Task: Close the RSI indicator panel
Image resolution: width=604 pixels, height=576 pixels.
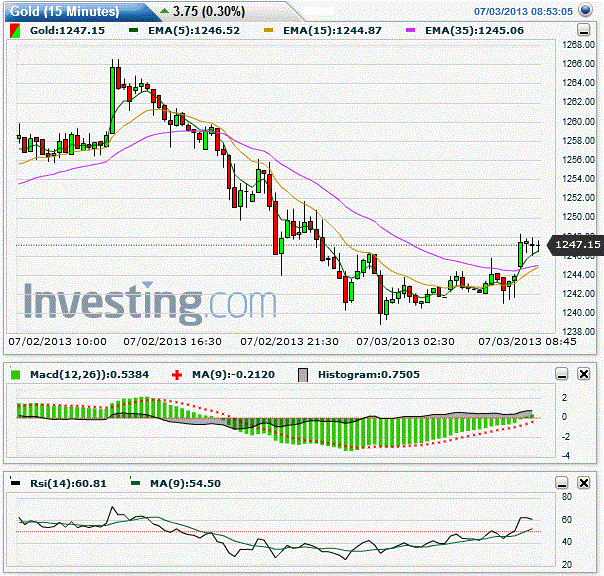Action: [x=584, y=483]
